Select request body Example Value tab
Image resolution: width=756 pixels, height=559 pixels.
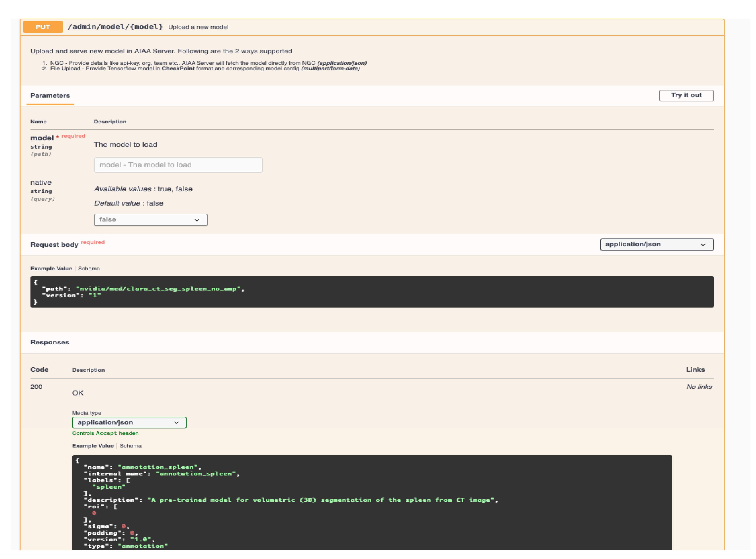click(51, 268)
